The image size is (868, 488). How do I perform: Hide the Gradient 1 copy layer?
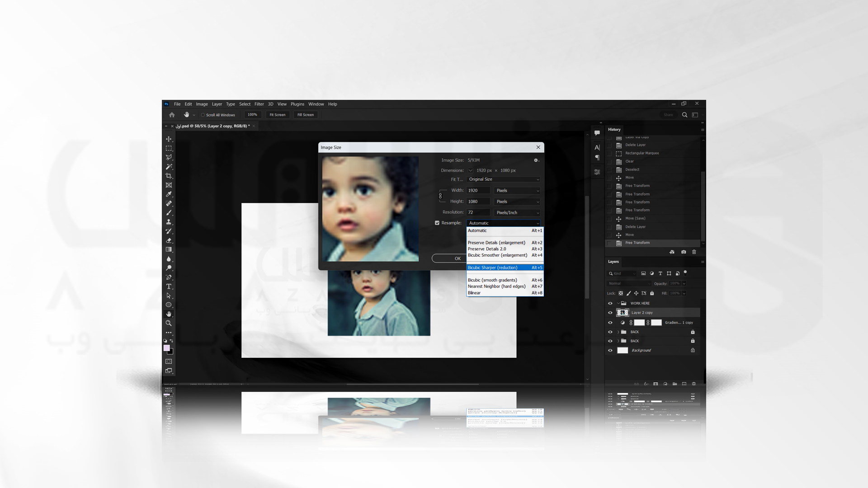tap(610, 323)
